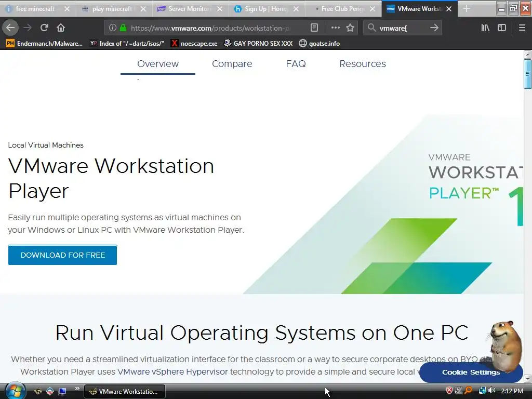The image size is (532, 399).
Task: Open VMware Workstation taskbar button
Action: pyautogui.click(x=124, y=392)
